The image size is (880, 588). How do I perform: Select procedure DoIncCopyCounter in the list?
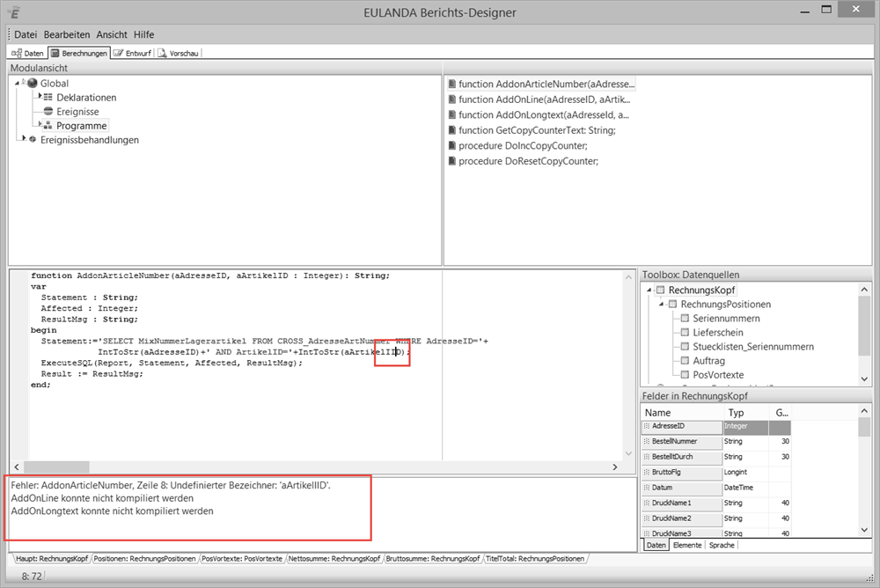[523, 145]
